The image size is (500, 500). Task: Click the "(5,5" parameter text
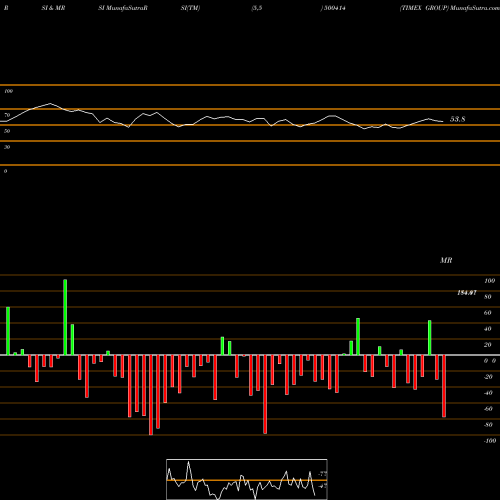pos(257,8)
